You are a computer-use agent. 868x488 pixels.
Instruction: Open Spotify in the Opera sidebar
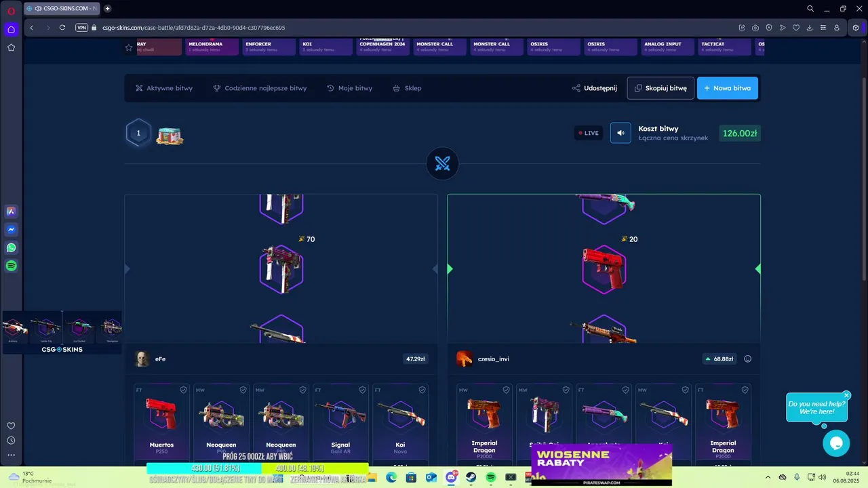click(x=11, y=266)
